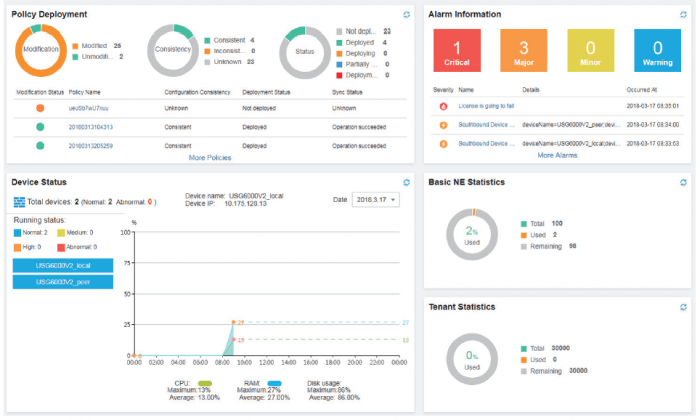700x420 pixels.
Task: Select the USG6000V2_peer device
Action: (x=62, y=282)
